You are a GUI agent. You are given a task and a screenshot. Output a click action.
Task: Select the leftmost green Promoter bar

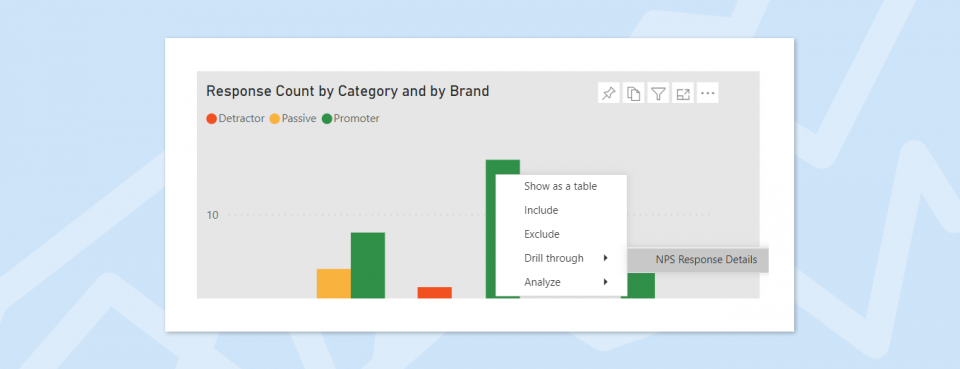[368, 266]
